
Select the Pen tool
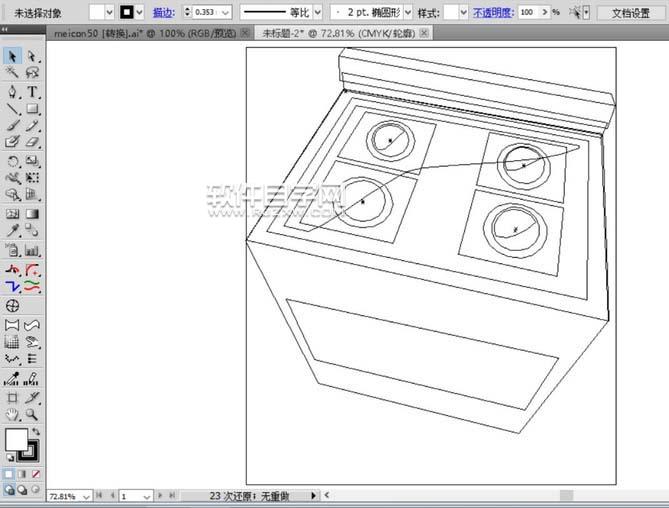(x=12, y=92)
